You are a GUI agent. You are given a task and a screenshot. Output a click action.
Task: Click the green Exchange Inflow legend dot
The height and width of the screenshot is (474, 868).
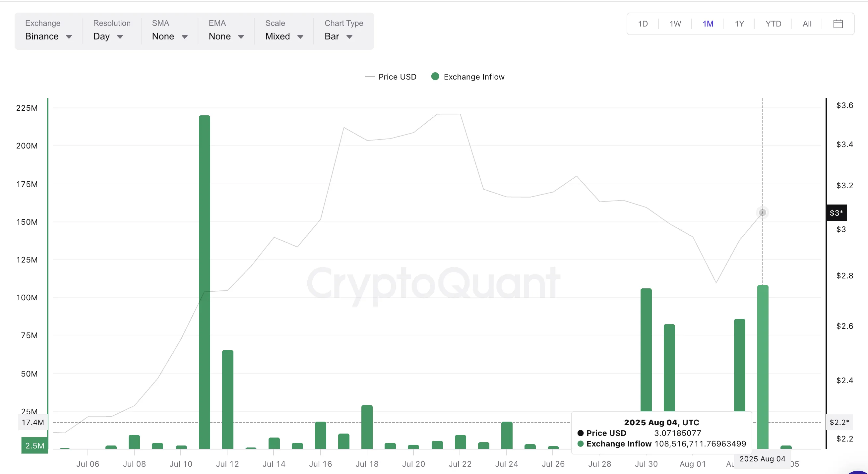click(x=435, y=77)
